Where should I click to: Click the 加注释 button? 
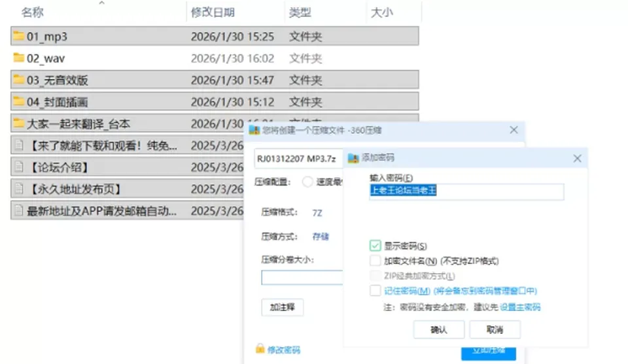pyautogui.click(x=283, y=307)
